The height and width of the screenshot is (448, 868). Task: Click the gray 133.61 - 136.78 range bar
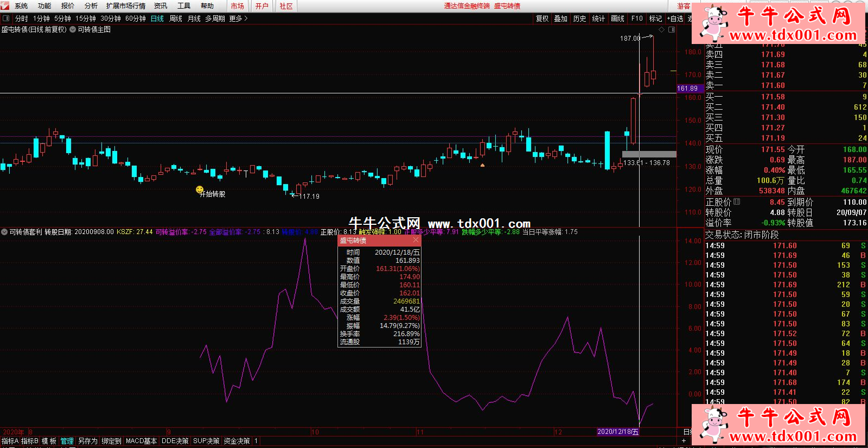pos(649,154)
